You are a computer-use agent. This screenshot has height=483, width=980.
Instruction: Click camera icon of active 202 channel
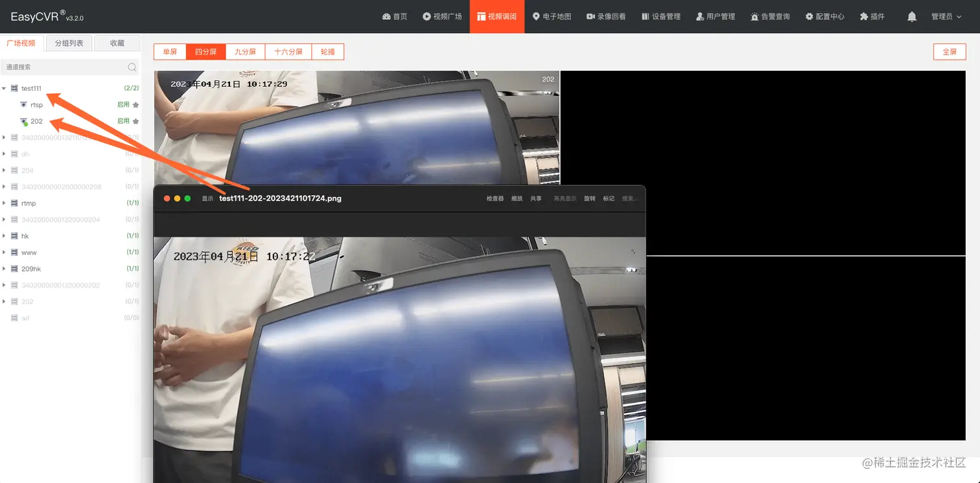[24, 121]
